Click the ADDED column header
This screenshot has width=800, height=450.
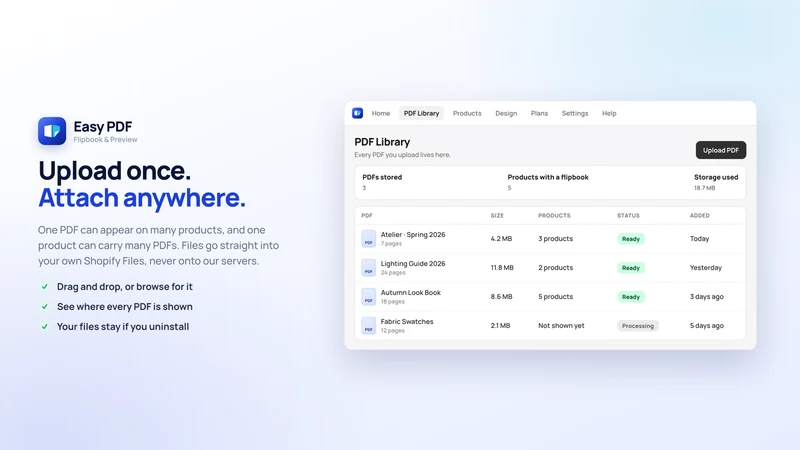(x=699, y=216)
